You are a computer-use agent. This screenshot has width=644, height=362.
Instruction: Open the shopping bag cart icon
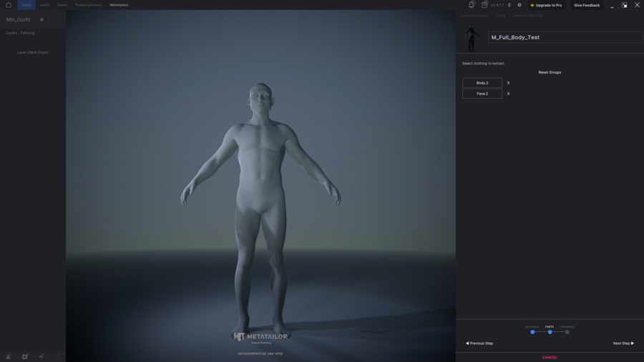[484, 5]
